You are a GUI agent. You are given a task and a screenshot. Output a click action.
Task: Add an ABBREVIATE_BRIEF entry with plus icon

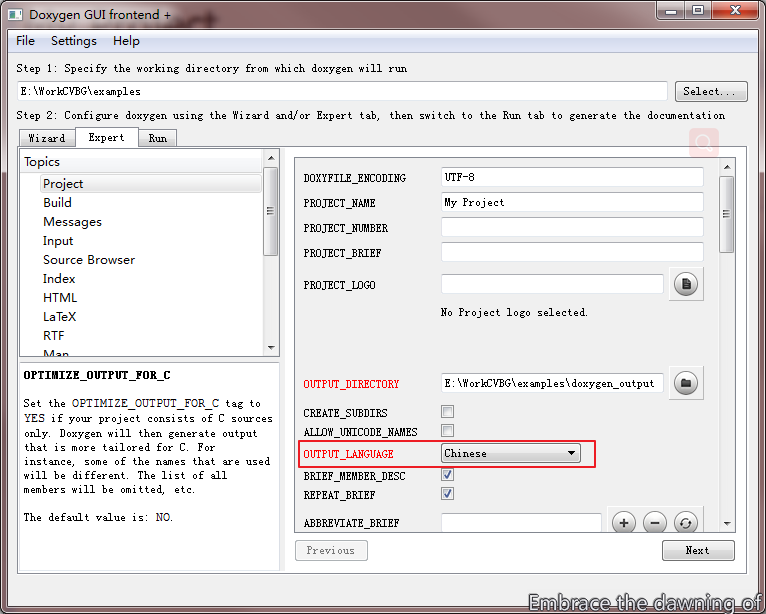(623, 523)
